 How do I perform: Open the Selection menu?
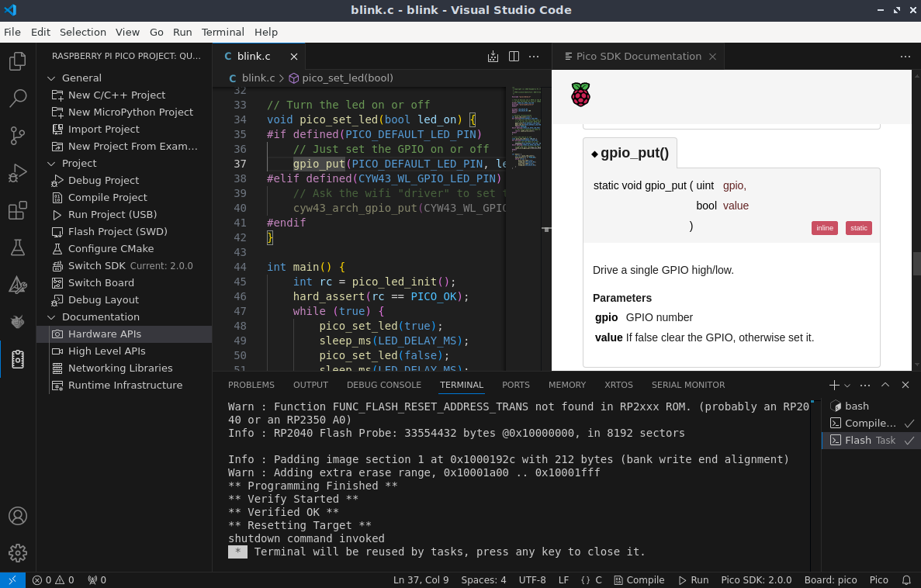(x=83, y=33)
